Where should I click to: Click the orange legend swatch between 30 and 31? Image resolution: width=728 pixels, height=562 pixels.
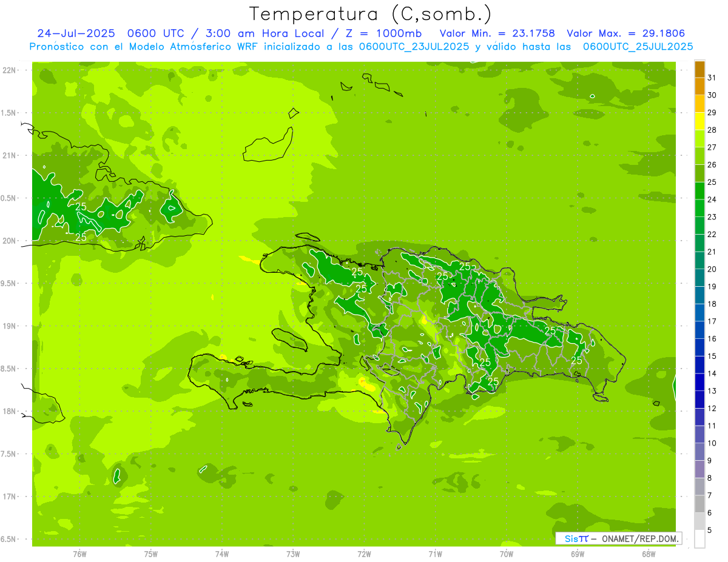(699, 87)
